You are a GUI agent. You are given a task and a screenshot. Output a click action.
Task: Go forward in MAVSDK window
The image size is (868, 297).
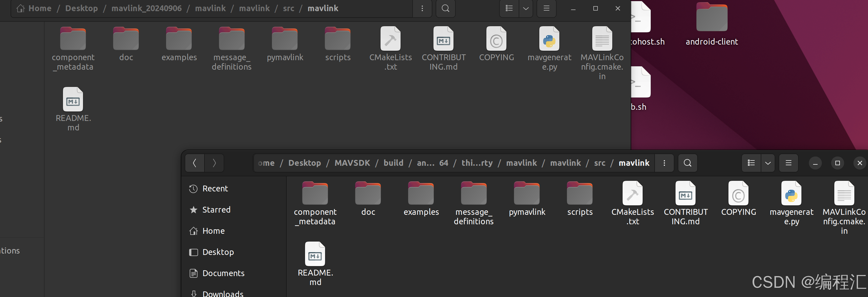pyautogui.click(x=214, y=163)
